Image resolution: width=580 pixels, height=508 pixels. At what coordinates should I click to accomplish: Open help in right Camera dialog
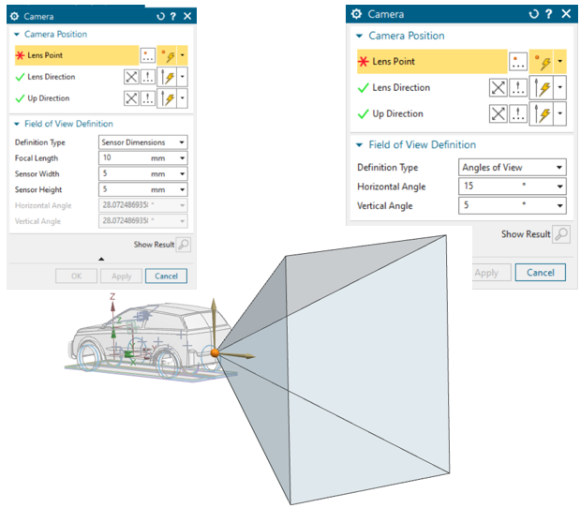(x=549, y=14)
